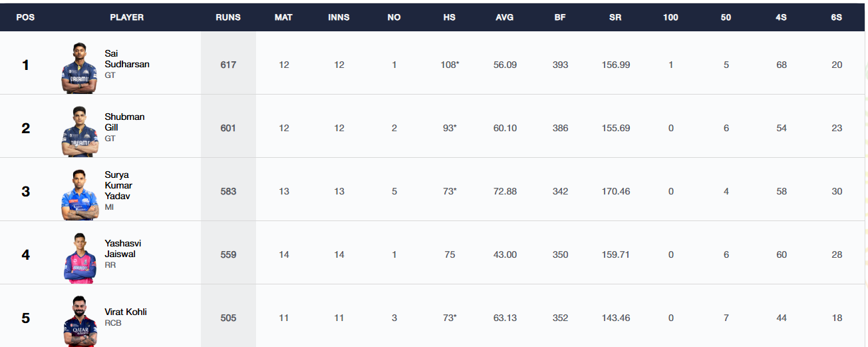Open Sai Sudharsan's player photo
Screen dimensions: 868x347
pos(79,68)
